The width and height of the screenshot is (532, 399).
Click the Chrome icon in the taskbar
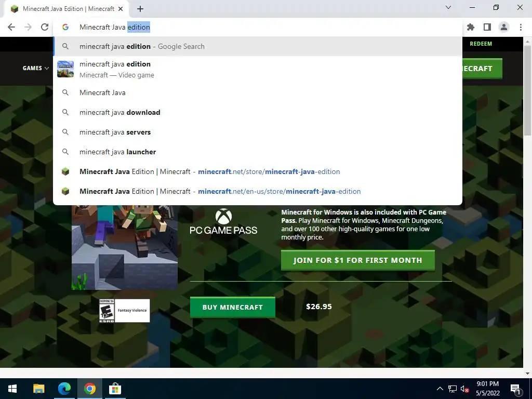click(x=89, y=389)
